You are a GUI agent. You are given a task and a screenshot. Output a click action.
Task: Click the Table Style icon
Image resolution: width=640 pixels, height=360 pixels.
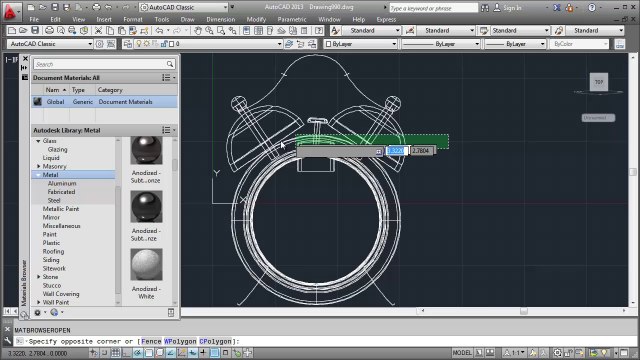(484, 31)
